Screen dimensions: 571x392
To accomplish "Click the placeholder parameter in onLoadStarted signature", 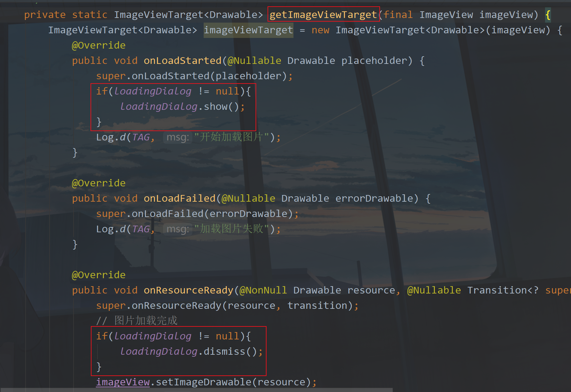I will 374,61.
